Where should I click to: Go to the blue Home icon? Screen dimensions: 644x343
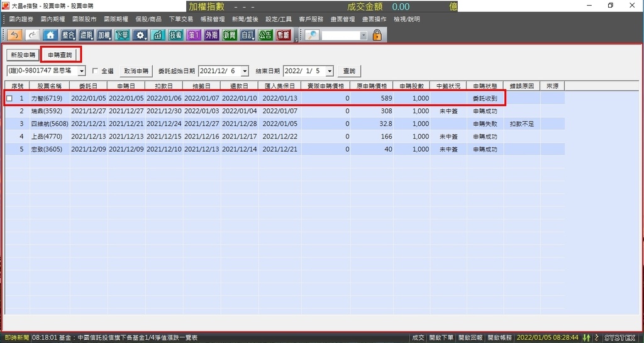click(x=50, y=35)
